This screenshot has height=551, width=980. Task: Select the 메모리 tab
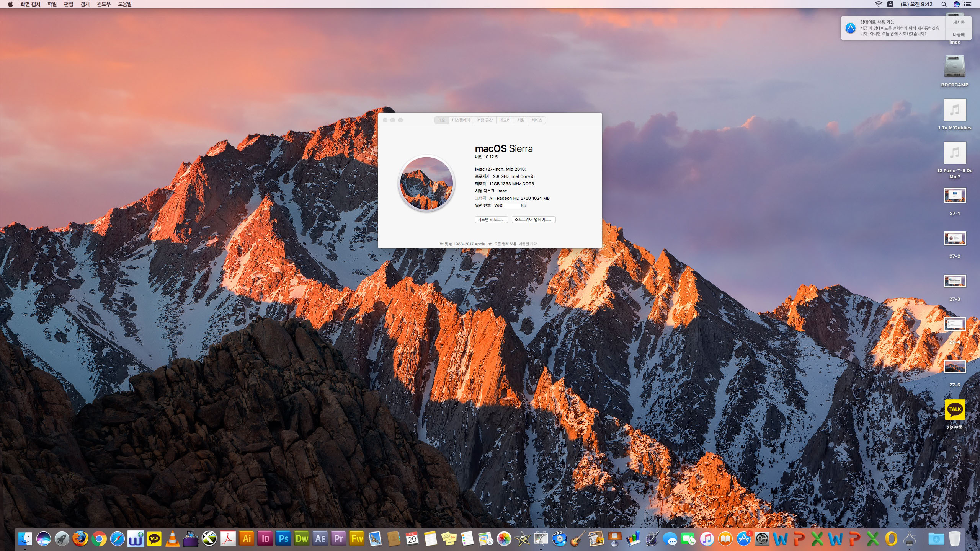click(505, 120)
